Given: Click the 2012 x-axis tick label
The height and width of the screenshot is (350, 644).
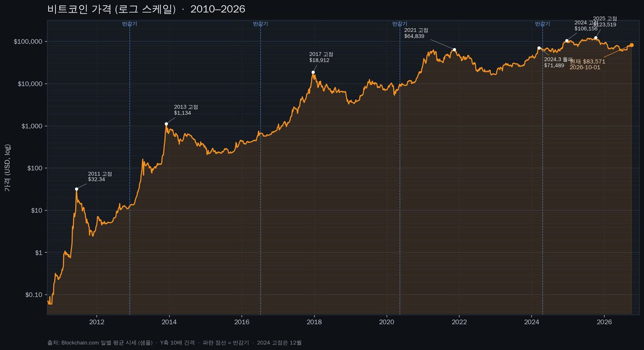Looking at the screenshot, I should click(x=97, y=322).
